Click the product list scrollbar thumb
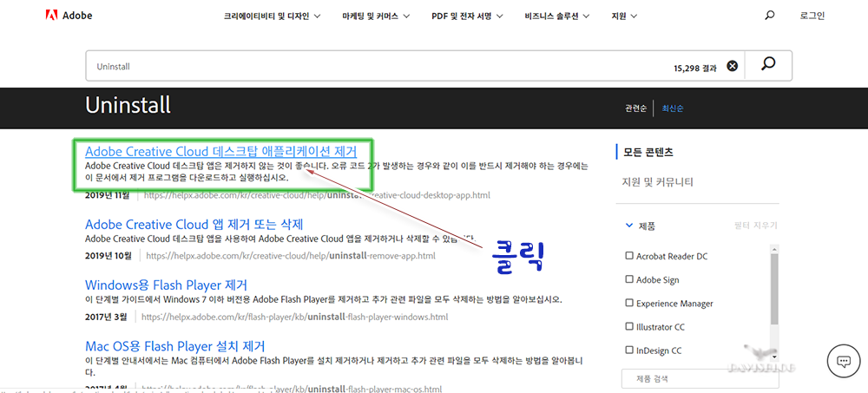The image size is (868, 393). 774,290
